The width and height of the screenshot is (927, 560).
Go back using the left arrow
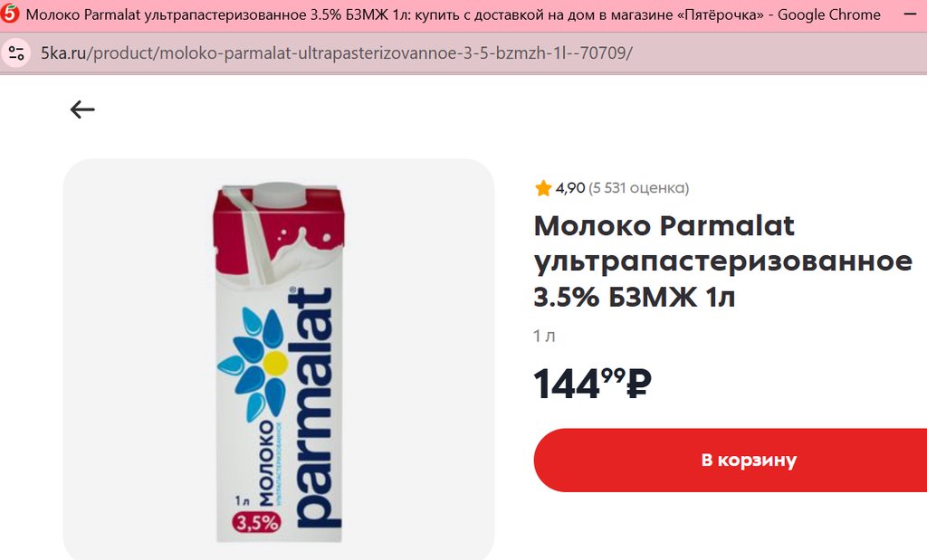coord(82,109)
